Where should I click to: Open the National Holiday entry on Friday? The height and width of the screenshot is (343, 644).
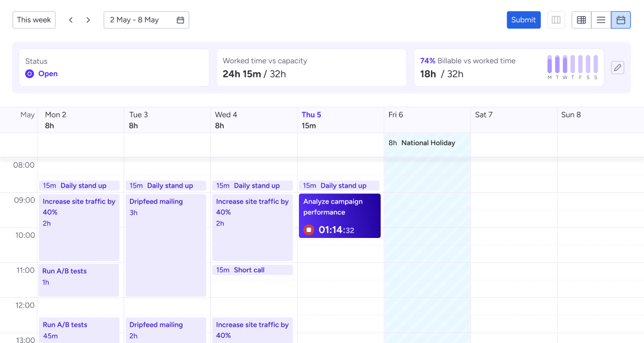pos(427,143)
